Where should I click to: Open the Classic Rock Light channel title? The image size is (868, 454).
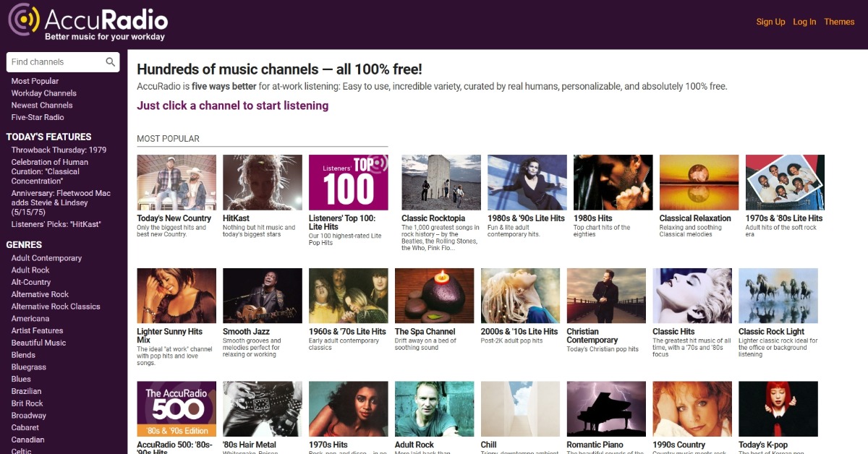[771, 332]
